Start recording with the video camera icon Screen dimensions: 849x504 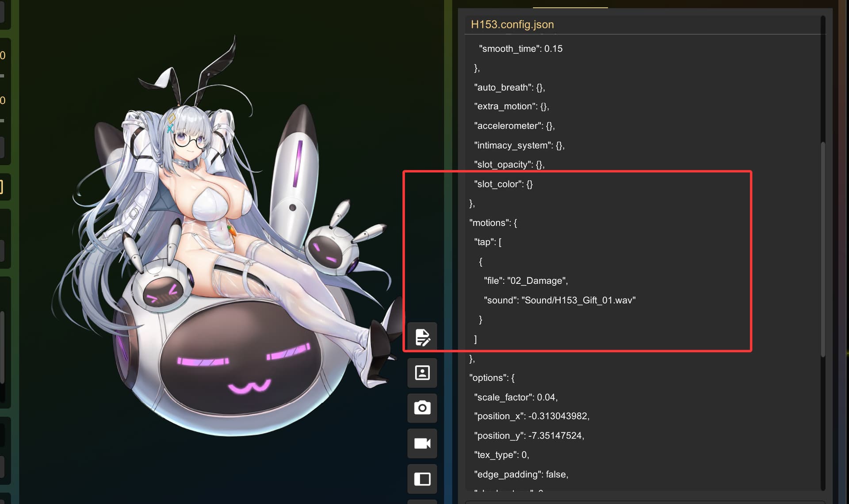pyautogui.click(x=422, y=443)
